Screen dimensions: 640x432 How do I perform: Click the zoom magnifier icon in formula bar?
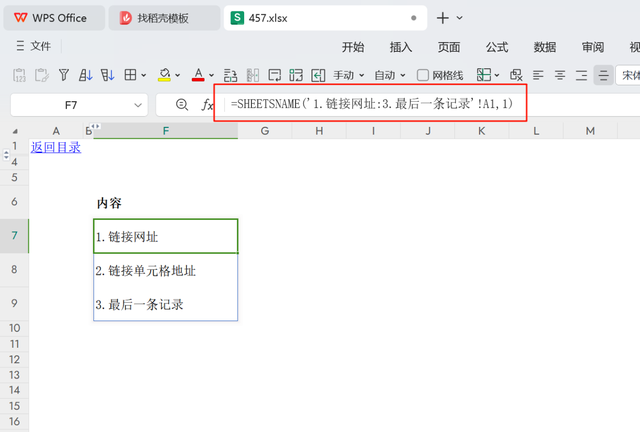coord(182,105)
